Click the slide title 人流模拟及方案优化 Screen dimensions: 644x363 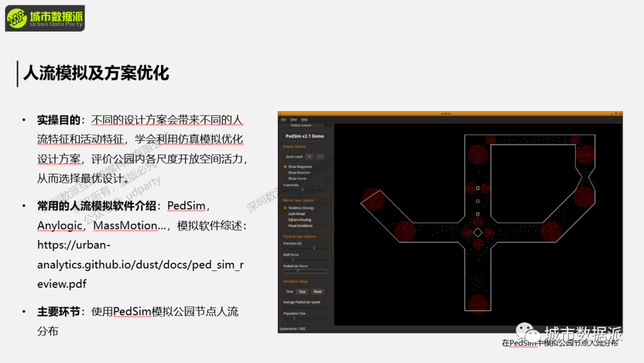click(x=96, y=73)
